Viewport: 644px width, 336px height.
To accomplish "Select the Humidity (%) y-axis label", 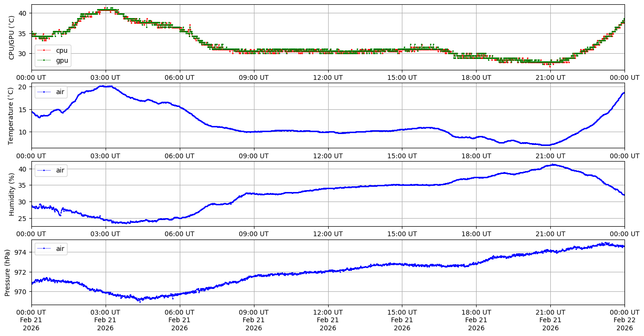I will 11,194.
